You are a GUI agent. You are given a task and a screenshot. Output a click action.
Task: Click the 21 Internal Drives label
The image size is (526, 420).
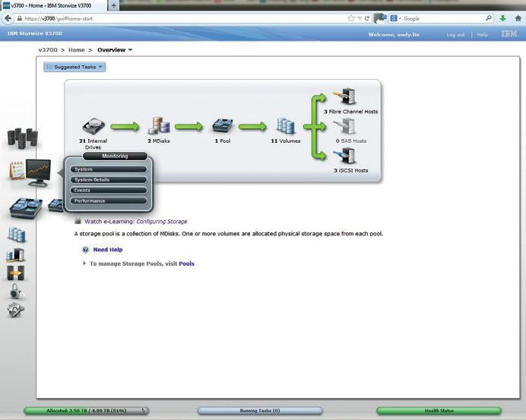93,144
